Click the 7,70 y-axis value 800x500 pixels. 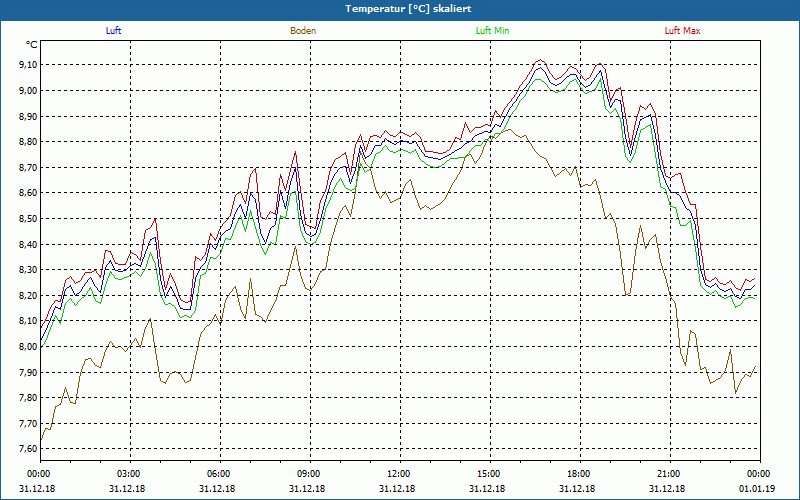click(x=28, y=423)
